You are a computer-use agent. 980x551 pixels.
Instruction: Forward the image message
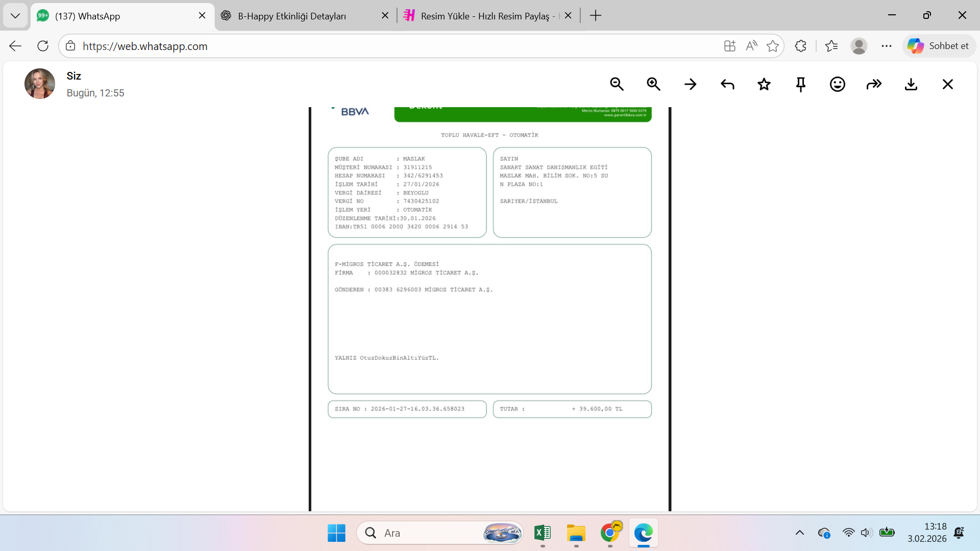tap(874, 84)
